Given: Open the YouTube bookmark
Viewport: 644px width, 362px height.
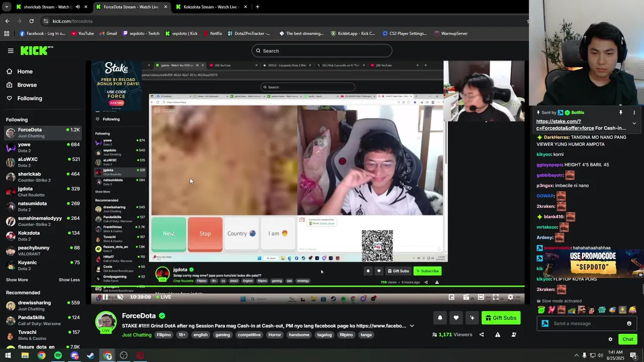Looking at the screenshot, I should pyautogui.click(x=83, y=34).
